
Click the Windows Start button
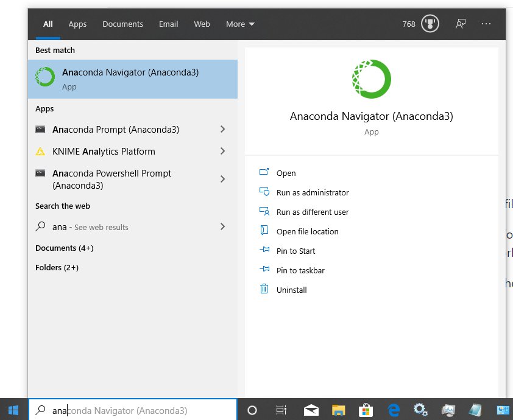[x=13, y=410]
